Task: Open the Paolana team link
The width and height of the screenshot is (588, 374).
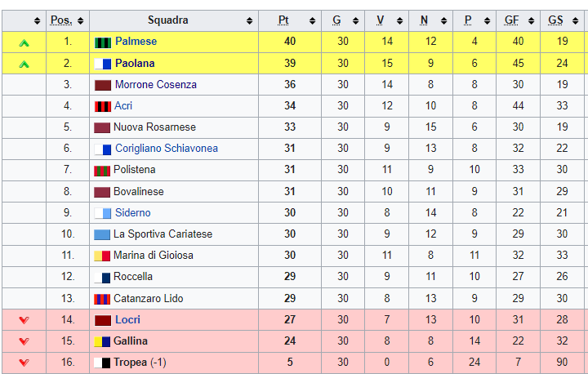Action: [135, 63]
